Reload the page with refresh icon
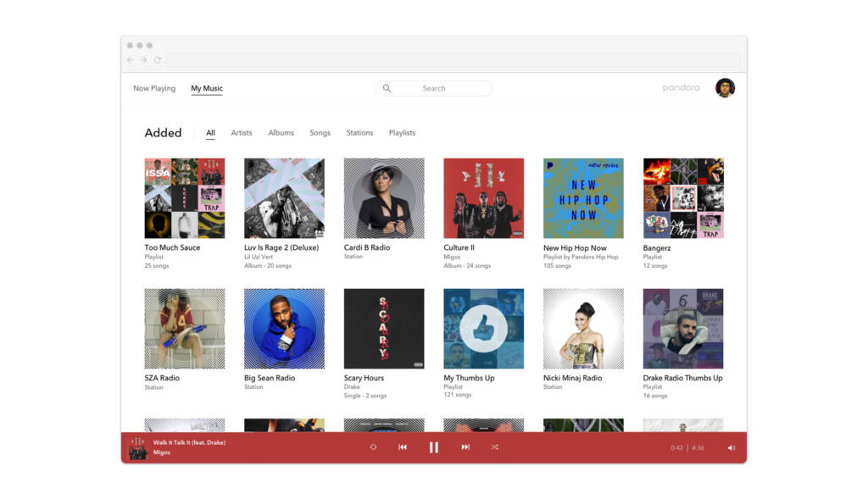Screen dimensions: 868x488 point(158,60)
